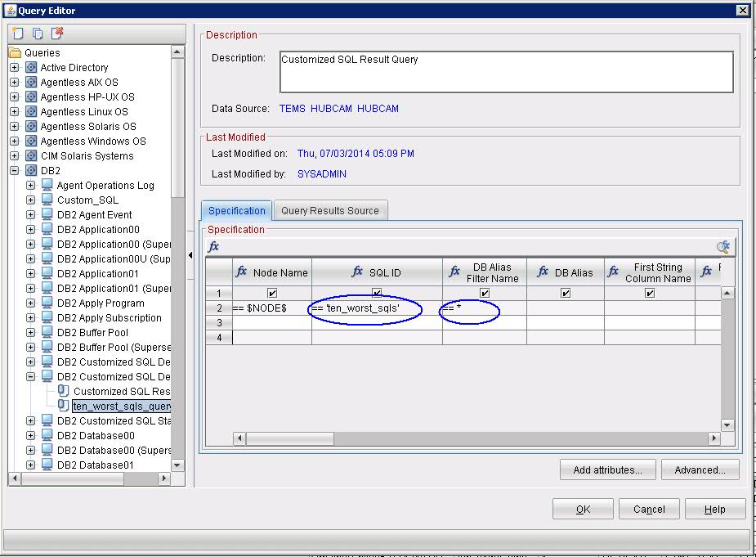
Task: Click the formula search icon at the table's right
Action: (x=723, y=246)
